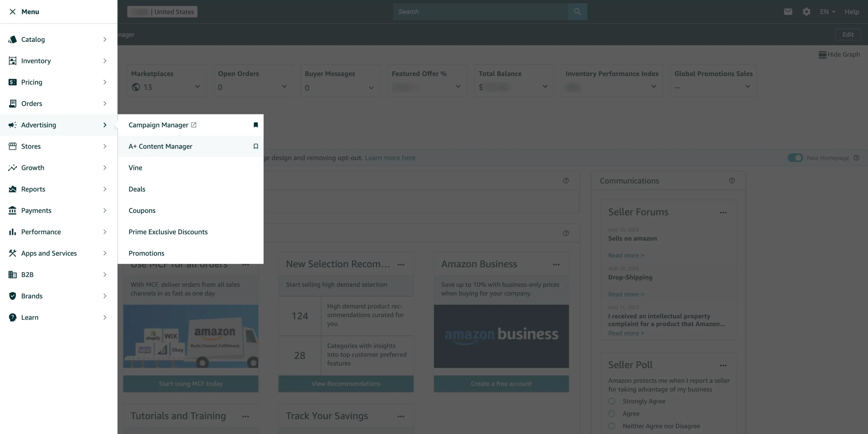Click the Payments dollar sign icon

pyautogui.click(x=12, y=210)
